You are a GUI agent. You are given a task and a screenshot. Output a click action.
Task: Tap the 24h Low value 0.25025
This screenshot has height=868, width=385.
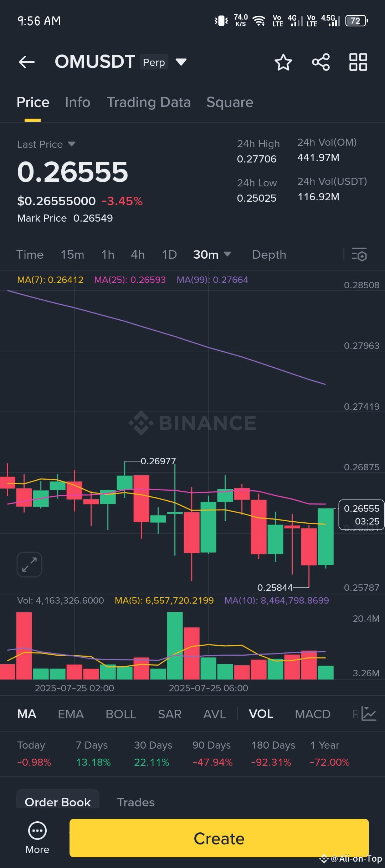click(x=257, y=198)
